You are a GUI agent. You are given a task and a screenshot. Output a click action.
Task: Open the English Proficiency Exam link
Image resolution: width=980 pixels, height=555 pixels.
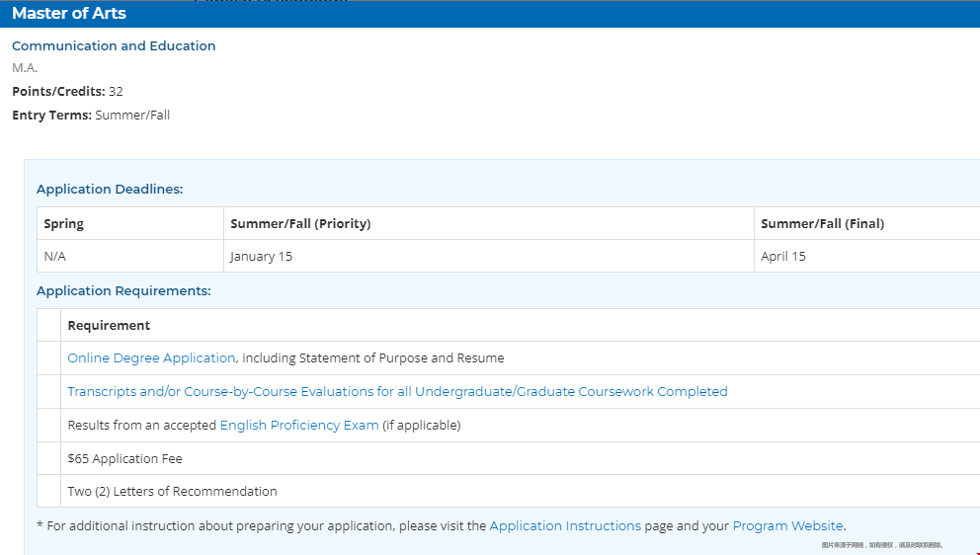pos(298,426)
